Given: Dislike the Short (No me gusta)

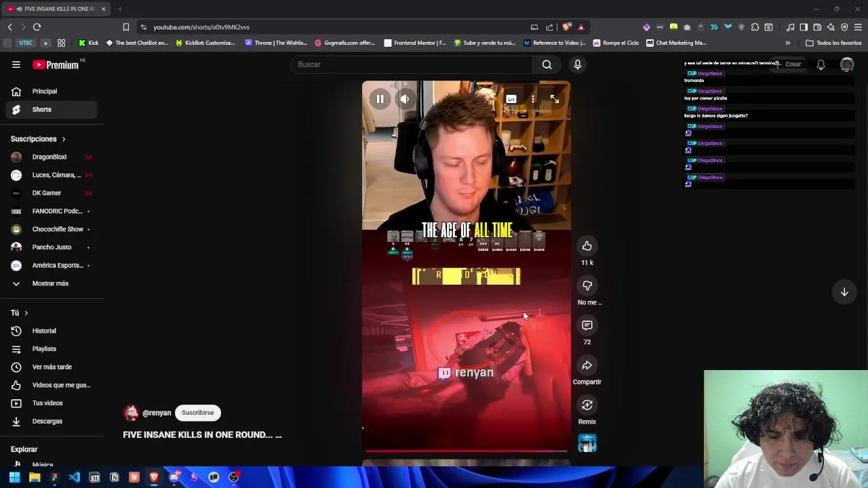Looking at the screenshot, I should coord(587,285).
